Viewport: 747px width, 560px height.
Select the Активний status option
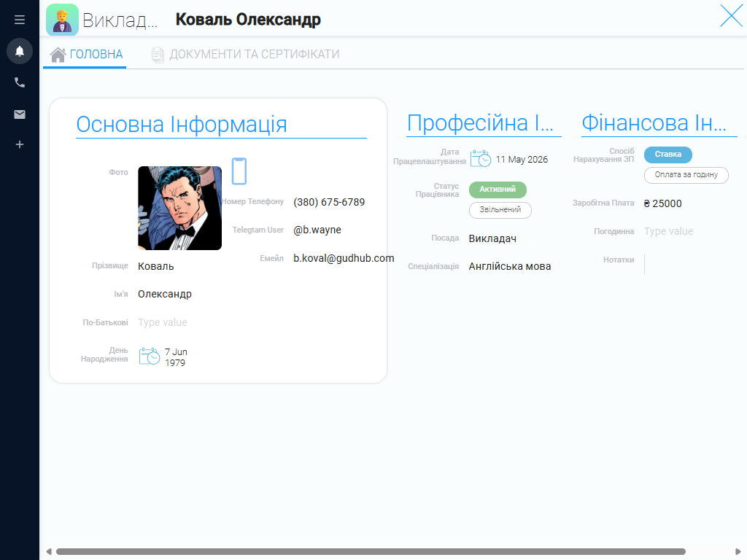tap(498, 190)
